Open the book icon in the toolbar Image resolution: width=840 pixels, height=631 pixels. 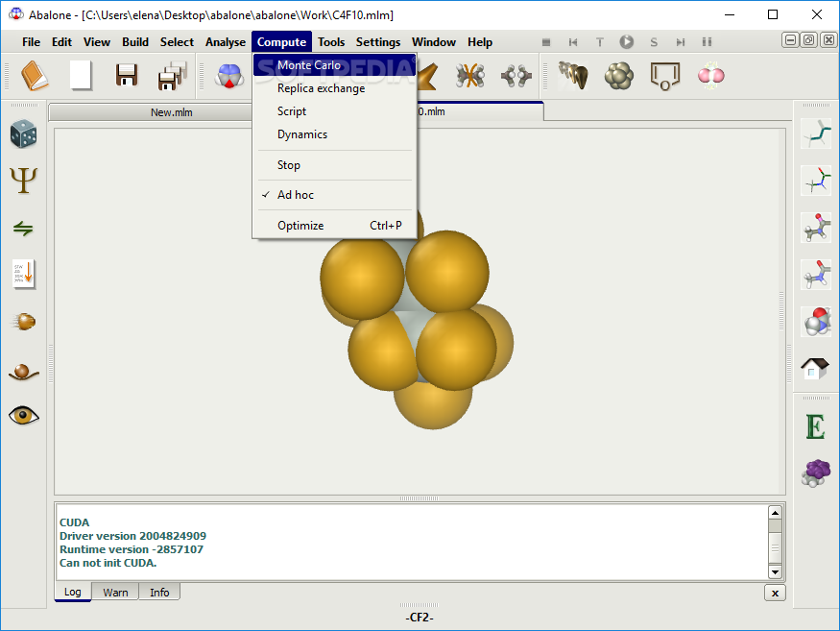click(x=35, y=76)
